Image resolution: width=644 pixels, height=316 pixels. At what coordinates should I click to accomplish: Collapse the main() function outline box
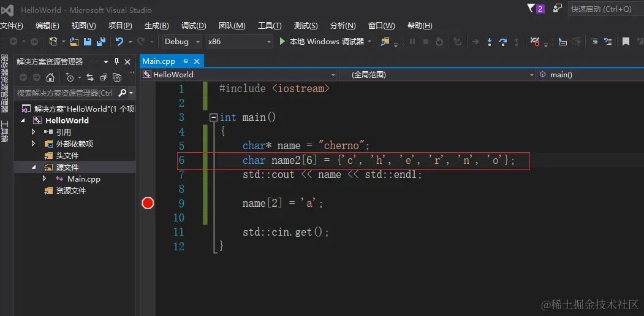point(213,118)
